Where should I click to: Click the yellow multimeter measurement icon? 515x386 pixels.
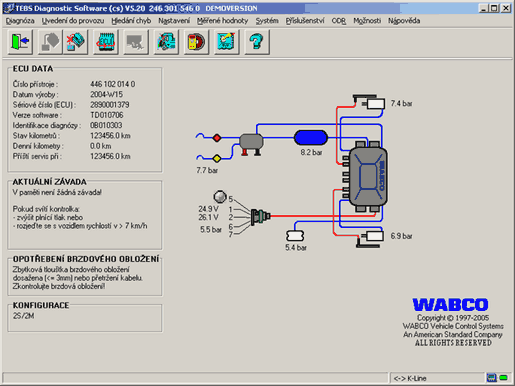[196, 42]
